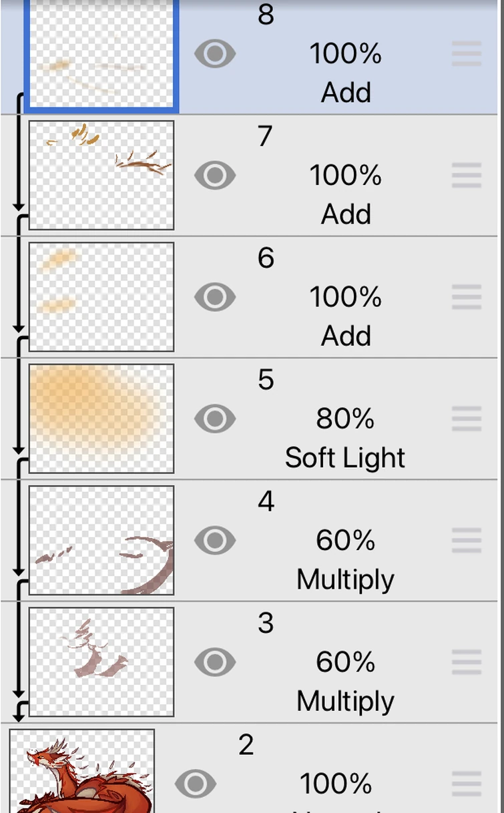Click the reorder handle on layer 7
Viewport: 504px width, 813px height.
[467, 176]
